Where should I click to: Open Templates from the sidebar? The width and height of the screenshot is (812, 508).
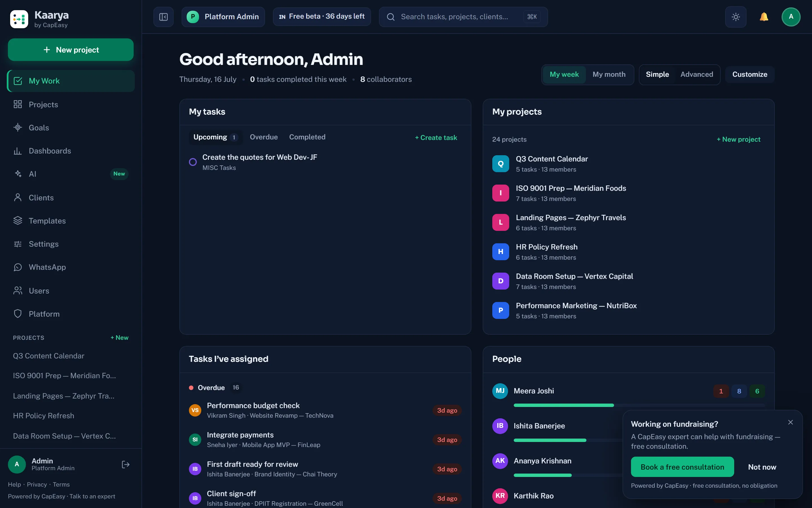point(70,221)
